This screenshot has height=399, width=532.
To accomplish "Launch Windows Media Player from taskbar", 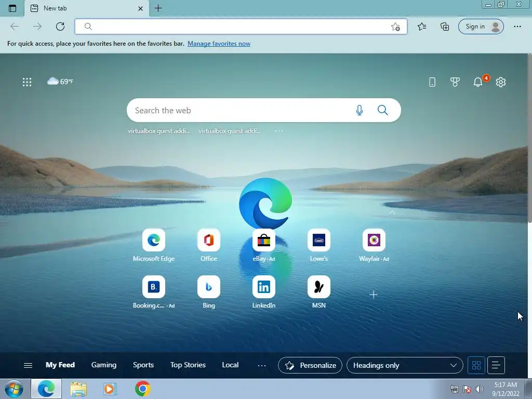I will coord(110,389).
